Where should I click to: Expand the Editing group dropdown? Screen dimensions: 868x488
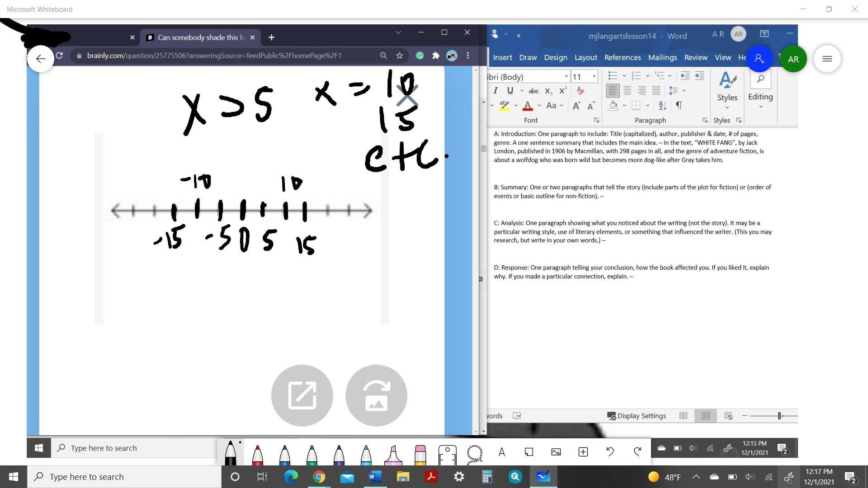pyautogui.click(x=760, y=107)
